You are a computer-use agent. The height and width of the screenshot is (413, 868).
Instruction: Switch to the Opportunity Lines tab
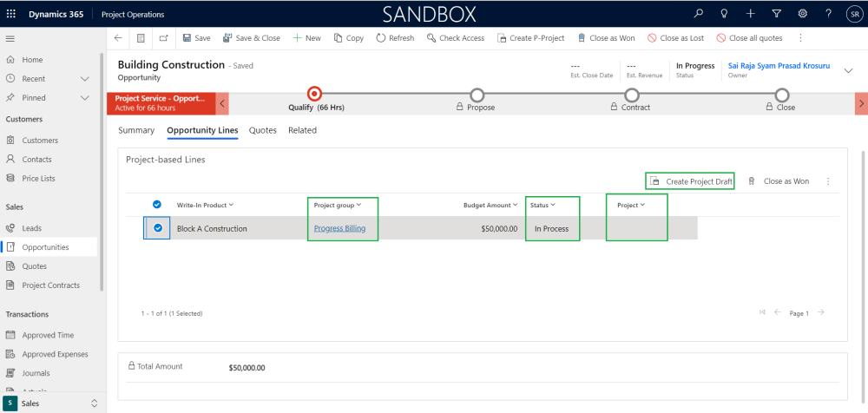coord(202,130)
